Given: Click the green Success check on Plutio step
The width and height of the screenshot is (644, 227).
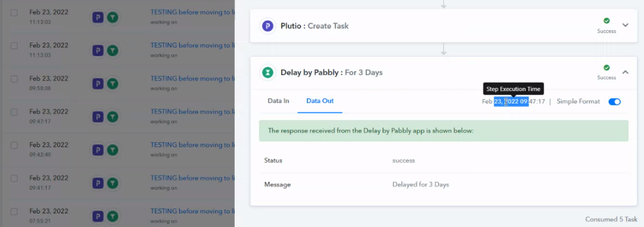Looking at the screenshot, I should click(x=606, y=21).
